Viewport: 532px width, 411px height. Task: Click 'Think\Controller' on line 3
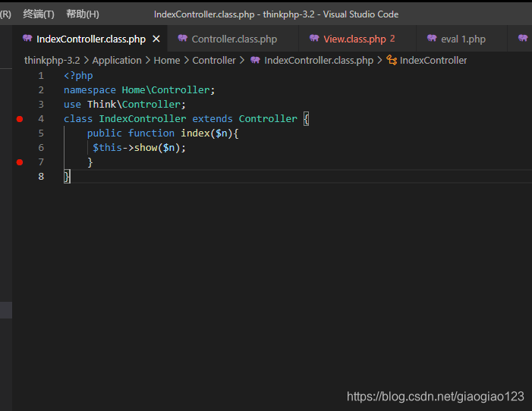pos(134,105)
